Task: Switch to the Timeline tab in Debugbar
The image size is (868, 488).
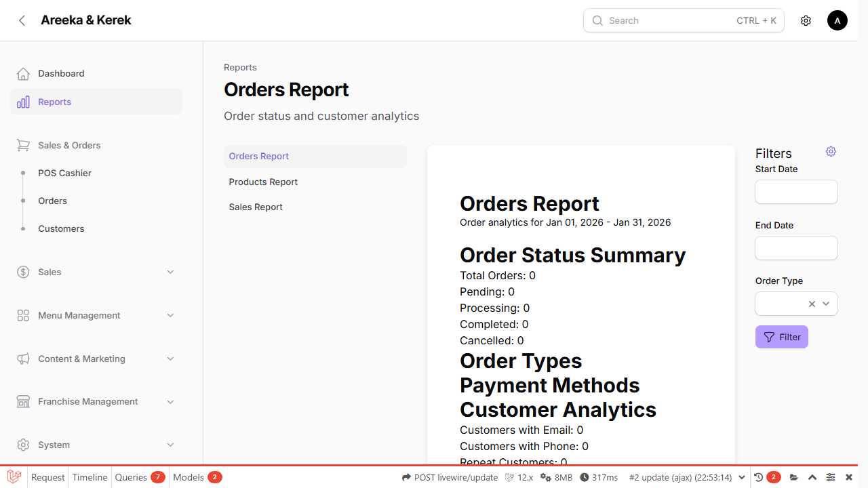Action: (90, 476)
